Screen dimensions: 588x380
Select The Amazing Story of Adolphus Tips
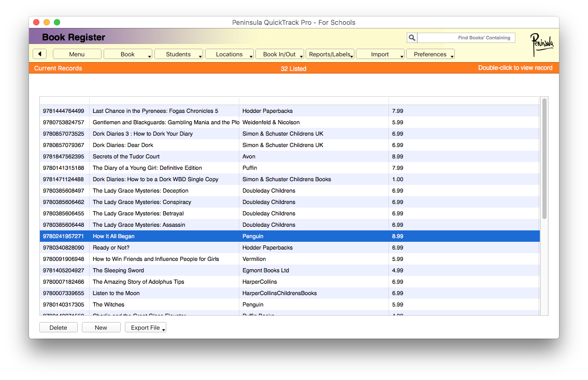[290, 282]
